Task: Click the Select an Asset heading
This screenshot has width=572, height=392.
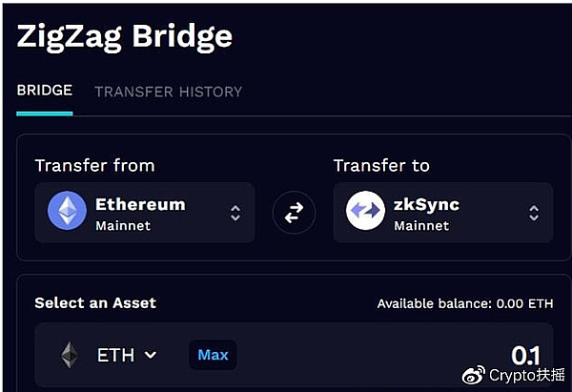Action: tap(95, 303)
